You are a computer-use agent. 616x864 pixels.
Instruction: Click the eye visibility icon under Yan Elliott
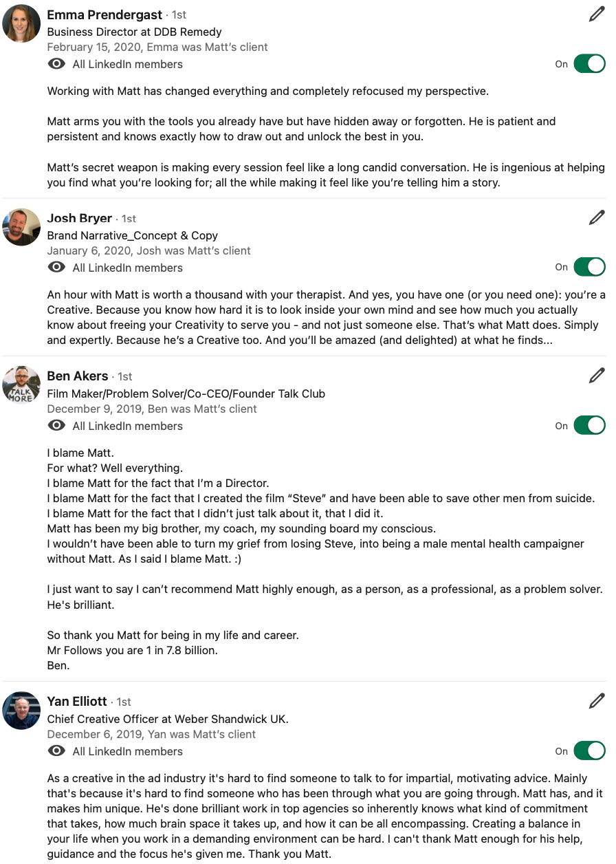click(57, 751)
